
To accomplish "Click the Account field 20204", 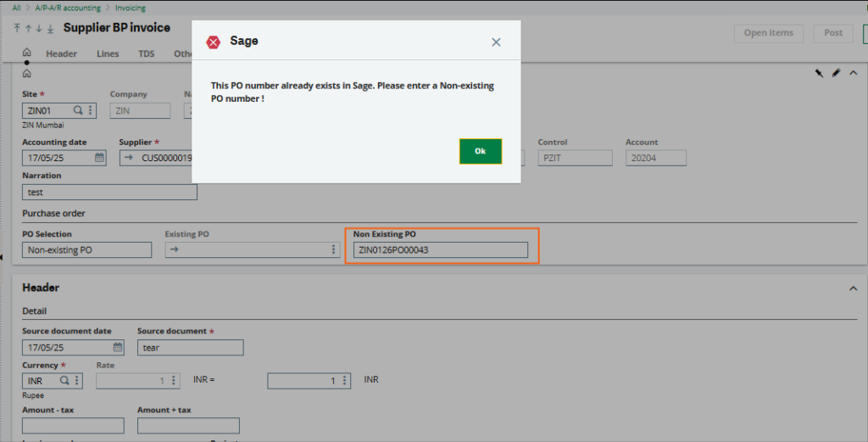I will pyautogui.click(x=656, y=158).
